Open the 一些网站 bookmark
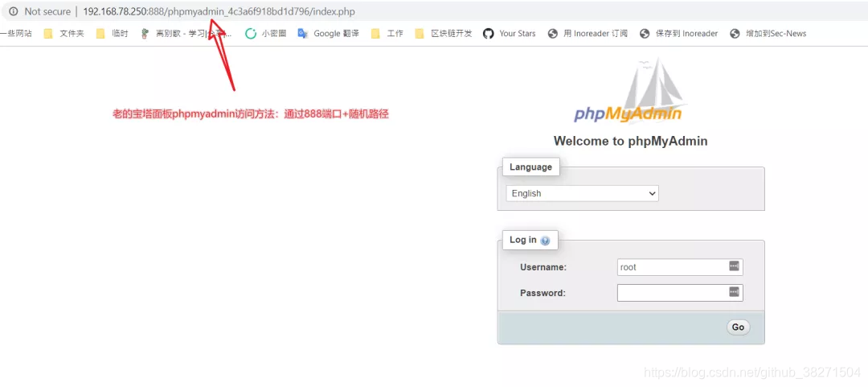Viewport: 868px width, 387px height. point(16,33)
